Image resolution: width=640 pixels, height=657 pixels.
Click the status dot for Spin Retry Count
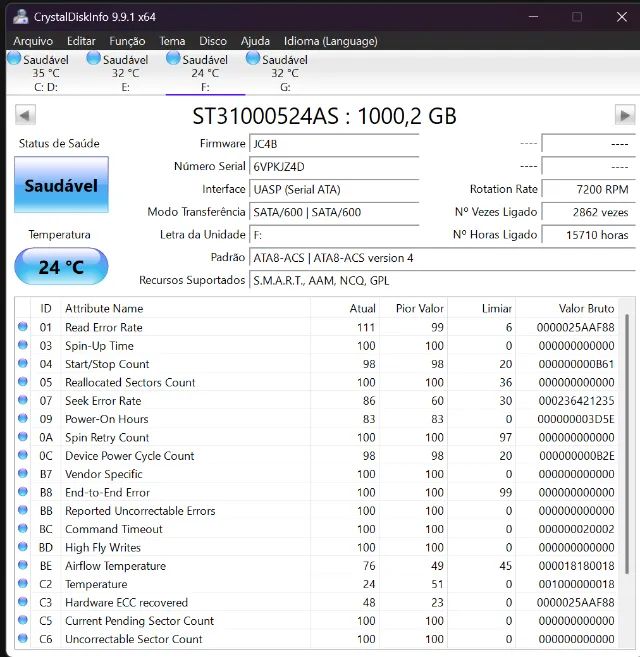pos(23,437)
